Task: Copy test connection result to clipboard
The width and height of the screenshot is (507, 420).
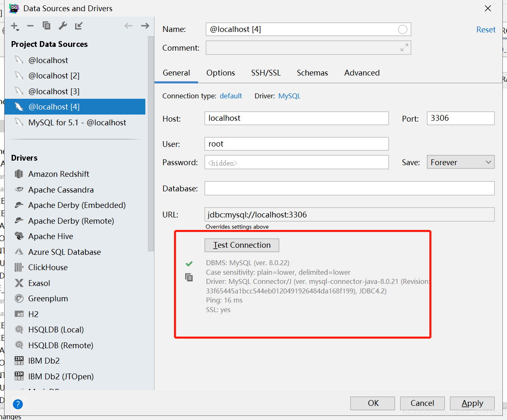Action: coord(189,277)
